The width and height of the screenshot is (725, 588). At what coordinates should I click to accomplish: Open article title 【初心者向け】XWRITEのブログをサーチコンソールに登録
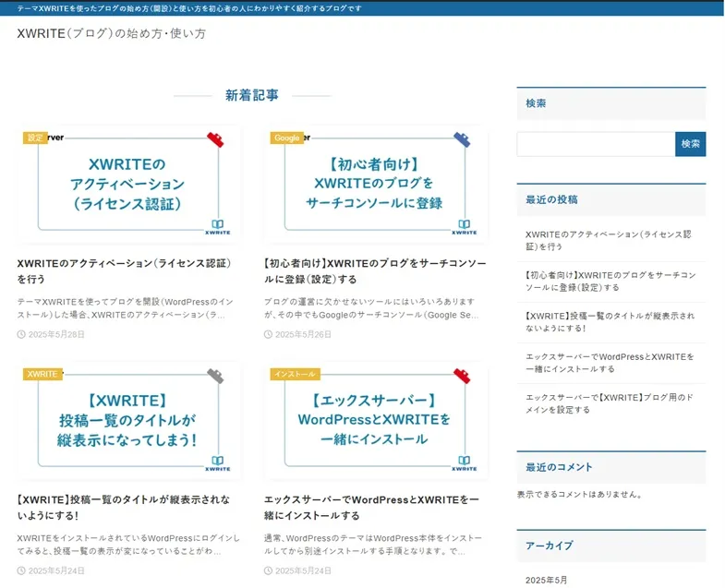375,270
